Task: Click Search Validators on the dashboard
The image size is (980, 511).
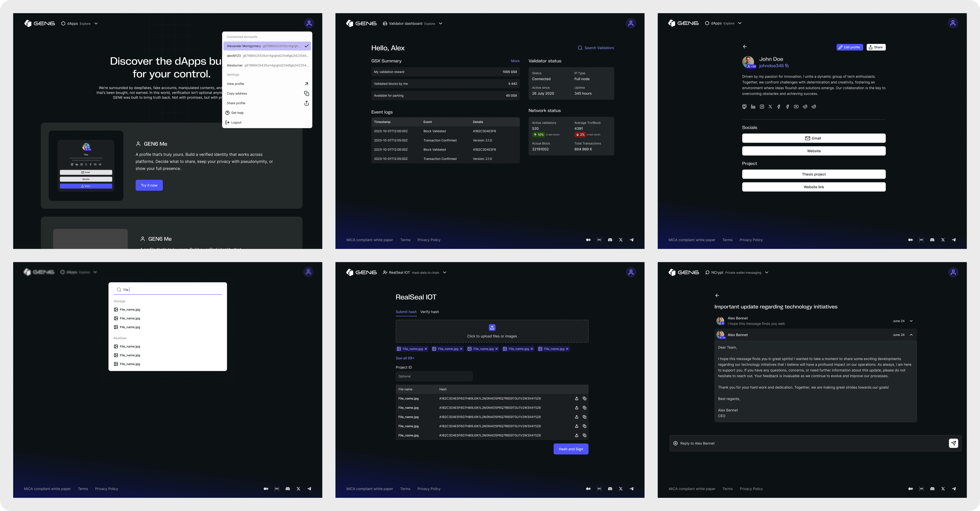Action: click(596, 48)
